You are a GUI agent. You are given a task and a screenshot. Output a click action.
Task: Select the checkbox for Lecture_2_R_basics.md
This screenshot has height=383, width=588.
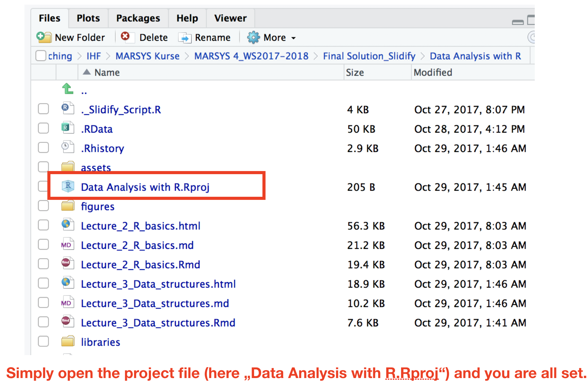click(43, 244)
